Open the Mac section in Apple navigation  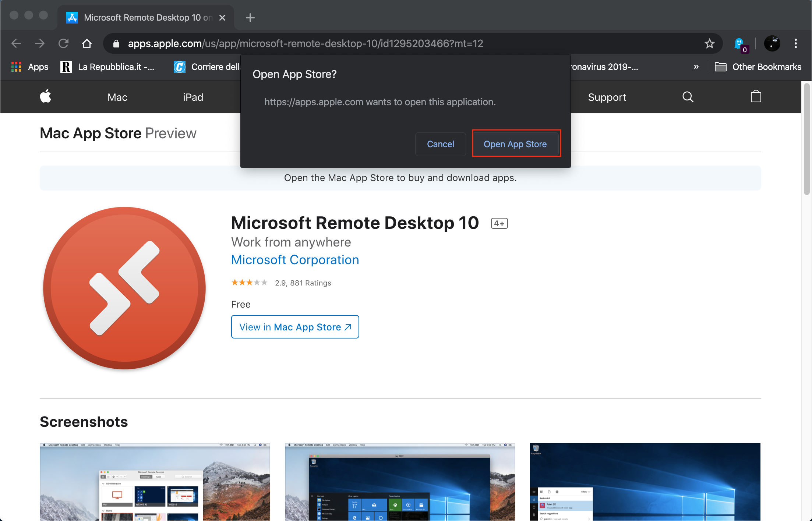117,97
